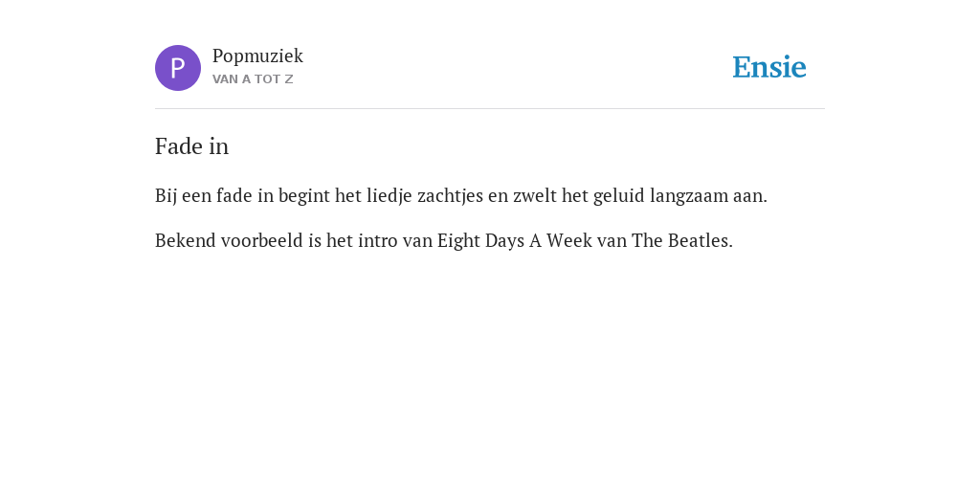The height and width of the screenshot is (490, 980).
Task: Click the VAN A TOT Z subtitle
Action: coord(253,79)
